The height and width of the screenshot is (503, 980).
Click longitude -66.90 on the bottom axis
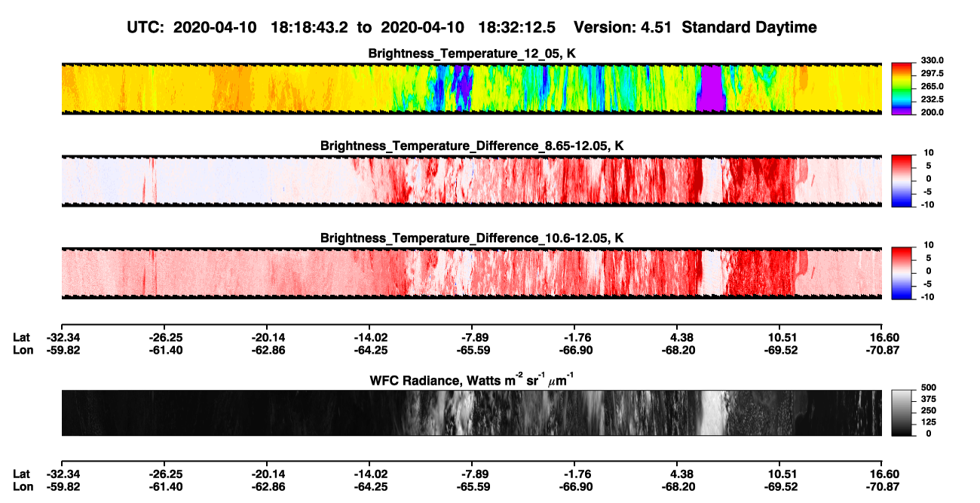pyautogui.click(x=574, y=487)
